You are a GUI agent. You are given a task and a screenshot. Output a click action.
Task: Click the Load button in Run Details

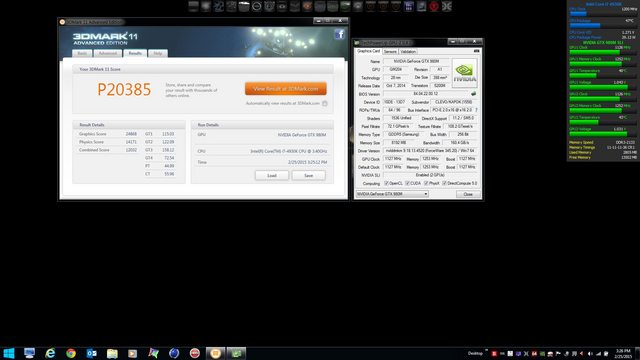tap(272, 176)
